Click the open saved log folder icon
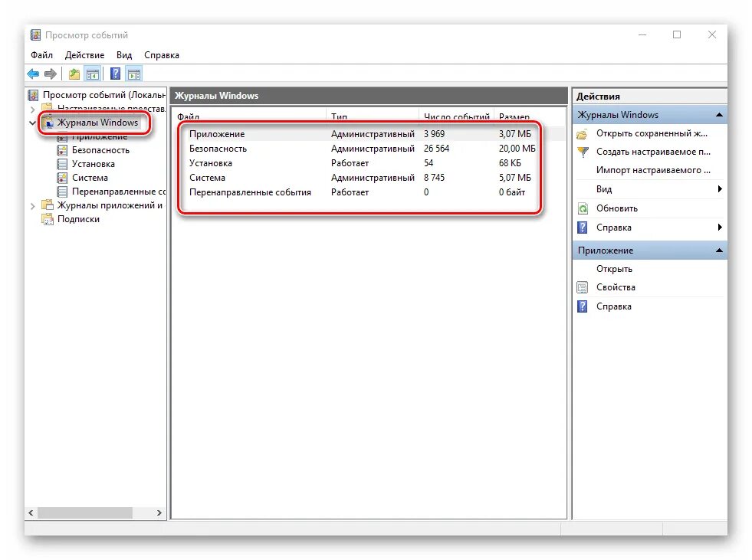The height and width of the screenshot is (560, 752). click(583, 134)
